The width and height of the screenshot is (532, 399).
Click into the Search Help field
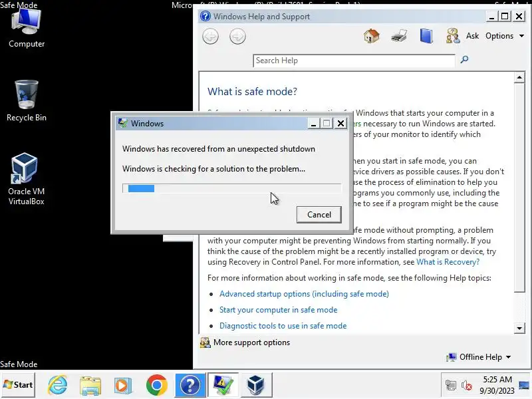354,61
